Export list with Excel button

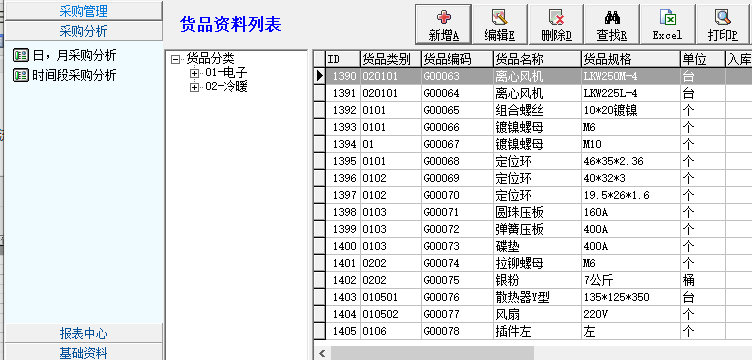pos(667,24)
